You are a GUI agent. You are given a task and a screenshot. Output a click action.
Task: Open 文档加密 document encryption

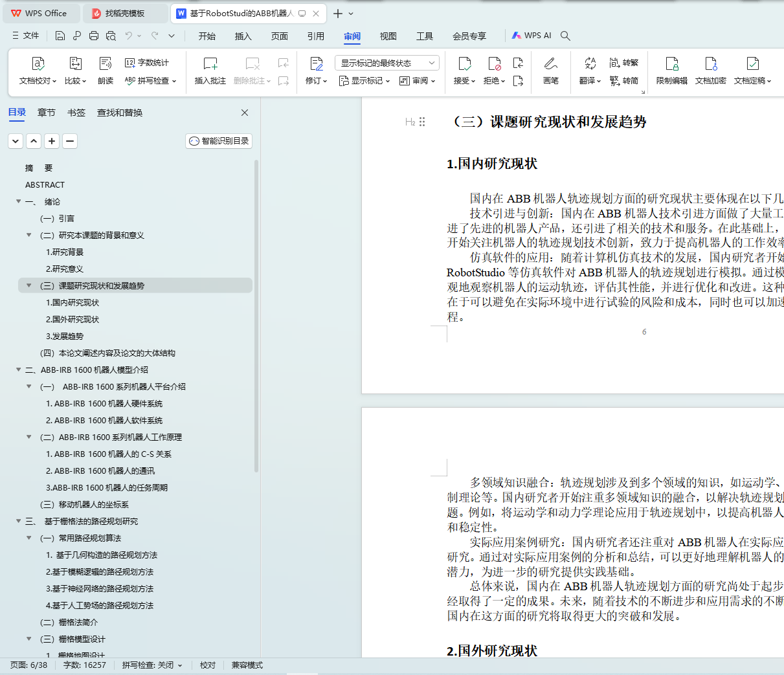pos(711,71)
